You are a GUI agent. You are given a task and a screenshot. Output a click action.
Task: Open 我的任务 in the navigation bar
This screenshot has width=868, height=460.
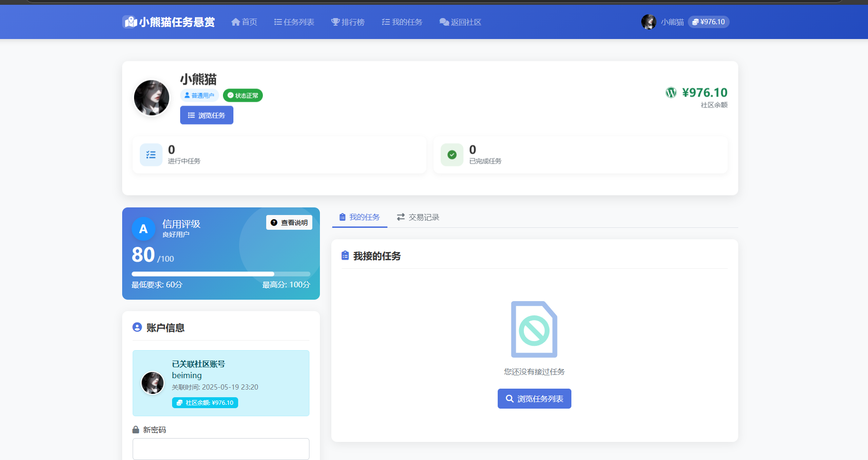point(402,22)
